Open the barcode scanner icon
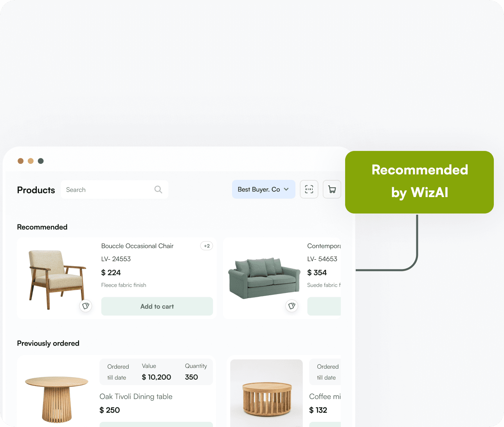504x427 pixels. pyautogui.click(x=309, y=190)
